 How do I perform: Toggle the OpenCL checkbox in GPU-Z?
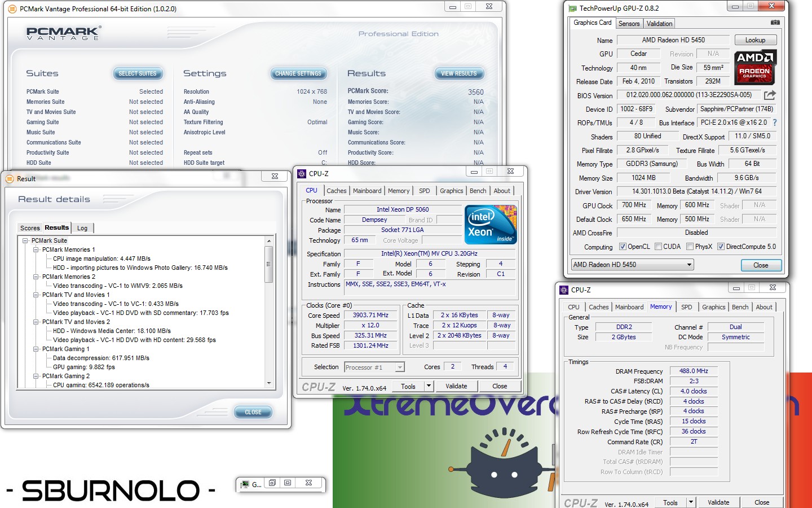point(623,247)
